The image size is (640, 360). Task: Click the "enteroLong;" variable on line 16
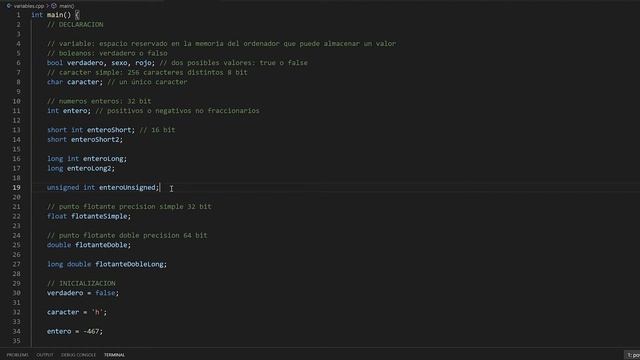(x=105, y=159)
